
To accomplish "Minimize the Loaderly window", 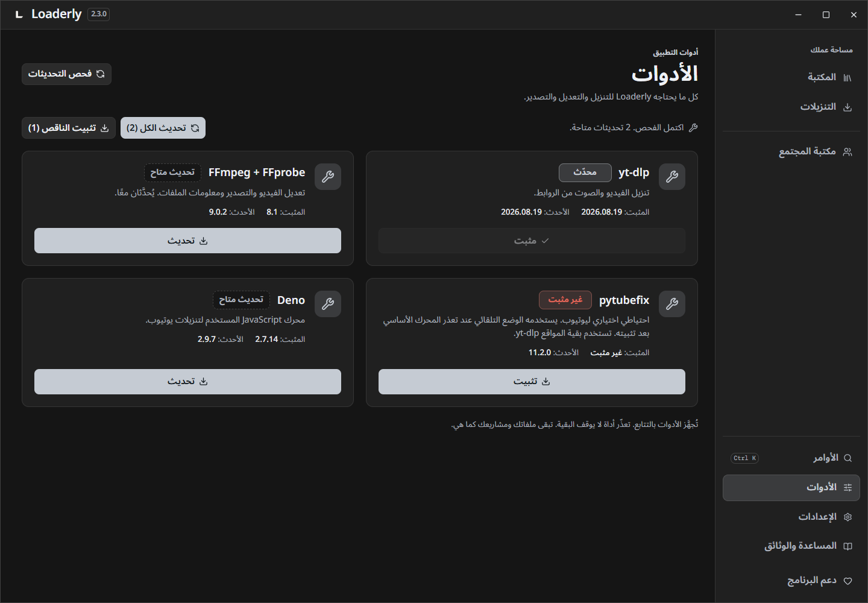I will (x=798, y=14).
